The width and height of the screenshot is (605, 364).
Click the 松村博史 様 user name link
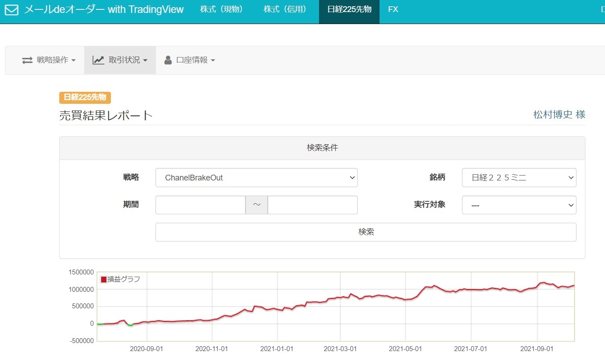pyautogui.click(x=559, y=115)
